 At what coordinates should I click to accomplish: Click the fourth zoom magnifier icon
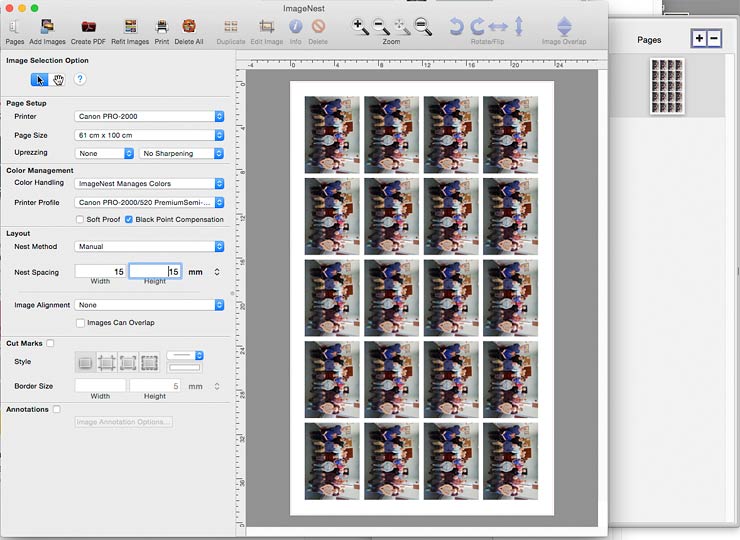[422, 26]
